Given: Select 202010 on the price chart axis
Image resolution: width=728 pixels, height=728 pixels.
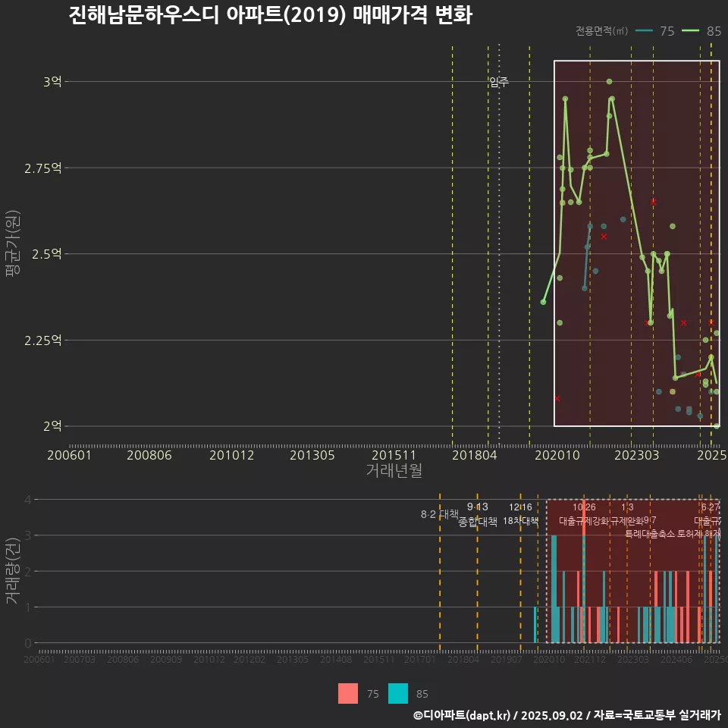Looking at the screenshot, I should click(x=557, y=455).
